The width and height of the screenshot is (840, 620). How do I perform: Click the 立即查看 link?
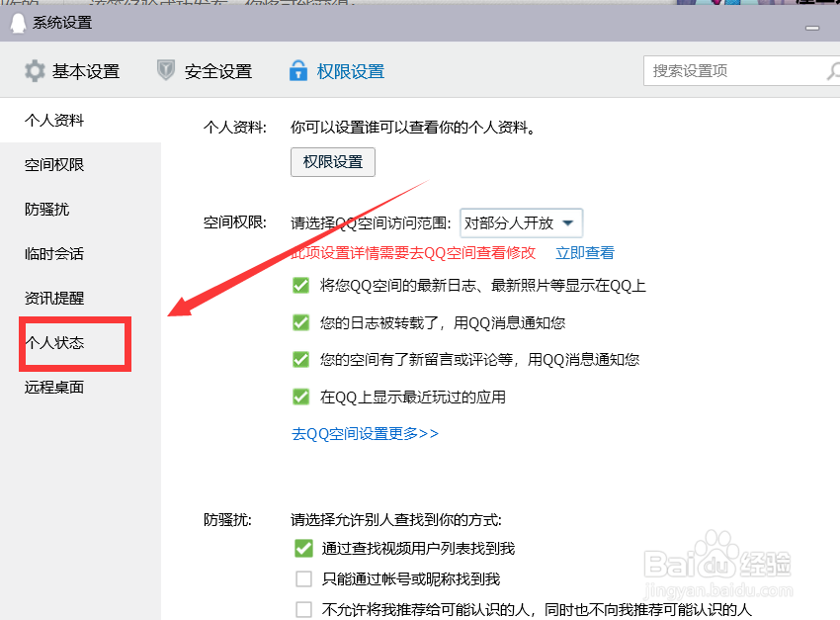click(584, 252)
